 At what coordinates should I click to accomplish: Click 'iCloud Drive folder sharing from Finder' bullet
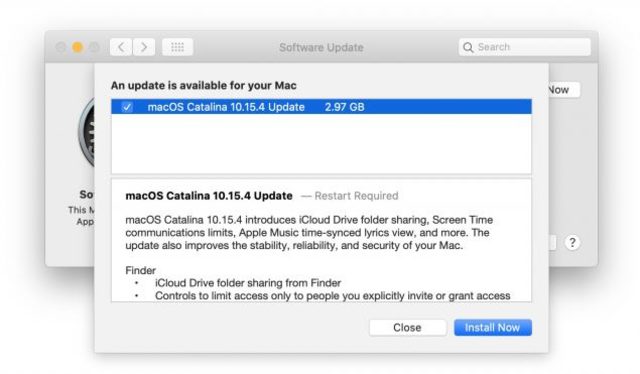click(x=248, y=283)
